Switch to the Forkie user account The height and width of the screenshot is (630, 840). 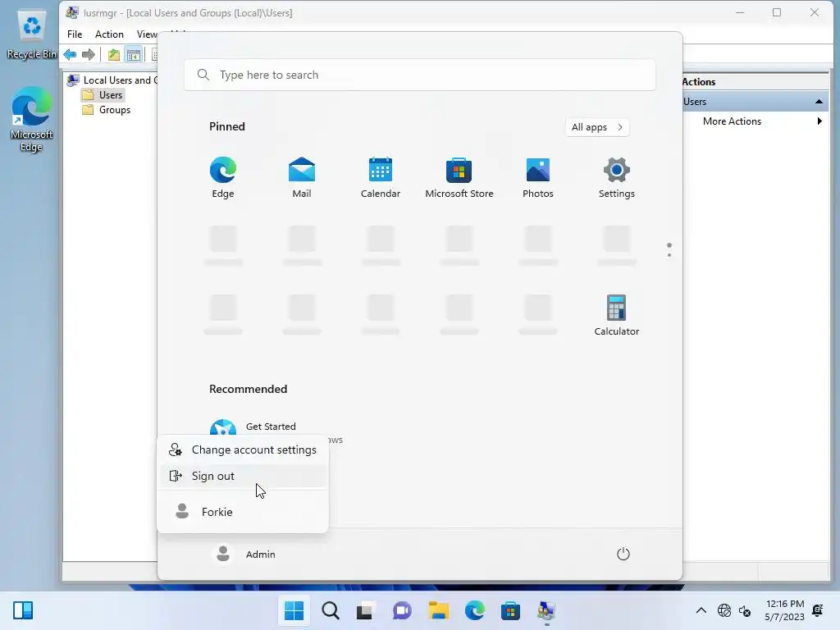(x=243, y=512)
